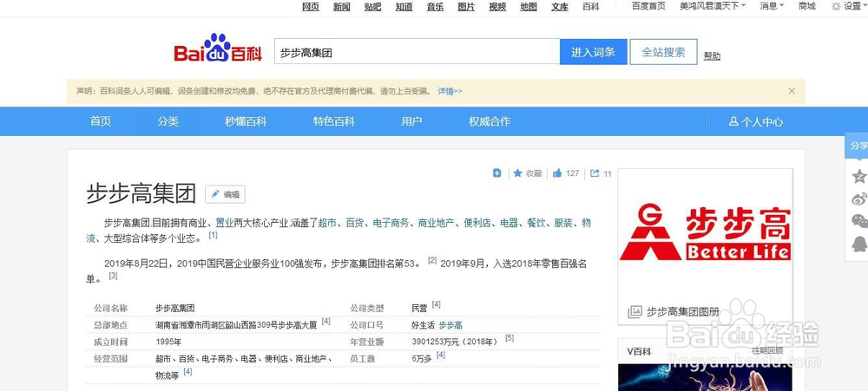The width and height of the screenshot is (868, 391).
Task: Click the 分享 sidebar tab
Action: pos(858,146)
